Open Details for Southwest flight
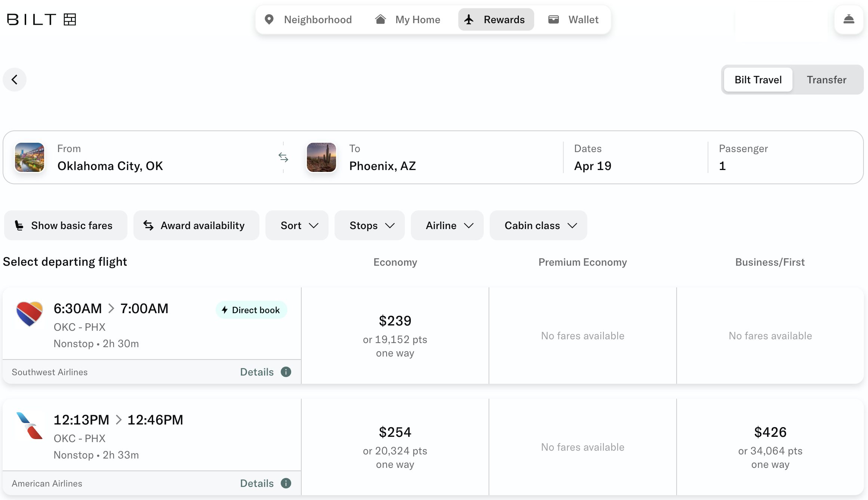This screenshot has width=868, height=500. (257, 372)
